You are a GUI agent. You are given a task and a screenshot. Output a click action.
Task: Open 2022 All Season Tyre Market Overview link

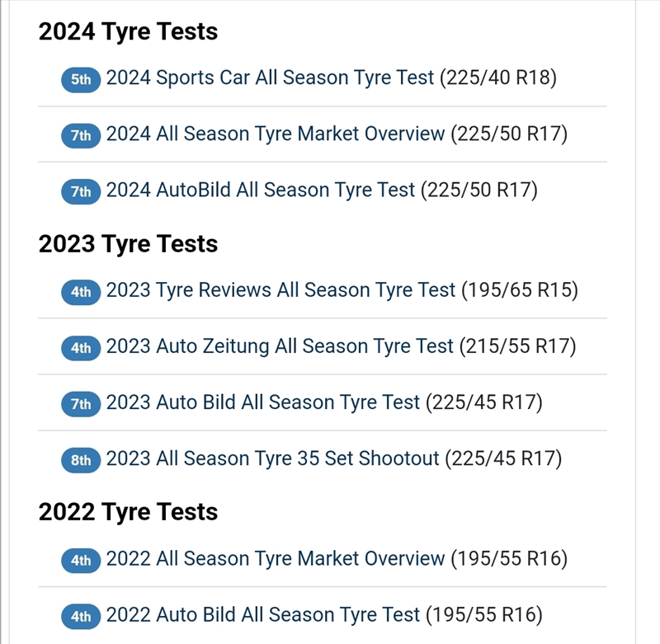[x=337, y=559]
